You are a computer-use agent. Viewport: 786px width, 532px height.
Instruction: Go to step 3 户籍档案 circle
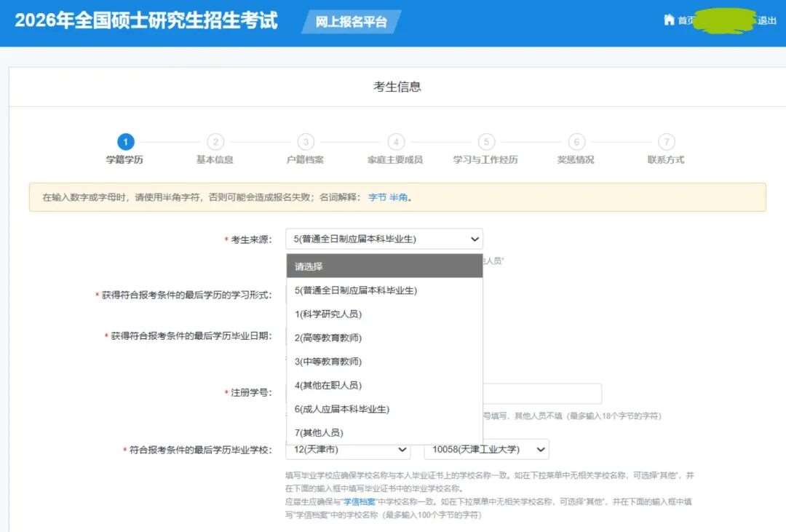(306, 142)
